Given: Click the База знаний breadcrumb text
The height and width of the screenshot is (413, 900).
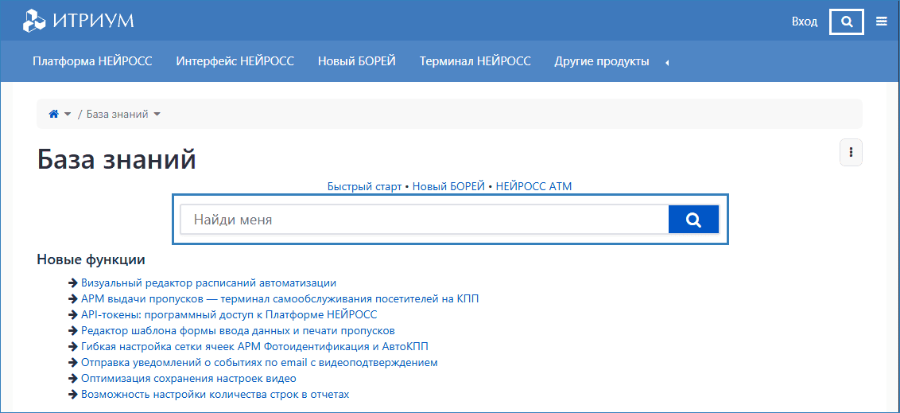Looking at the screenshot, I should click(118, 114).
